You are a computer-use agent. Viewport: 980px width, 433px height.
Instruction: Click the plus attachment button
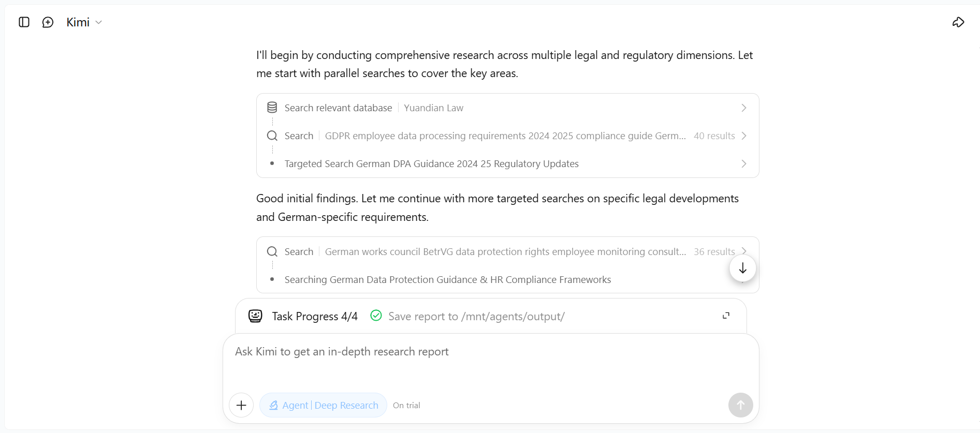[241, 405]
